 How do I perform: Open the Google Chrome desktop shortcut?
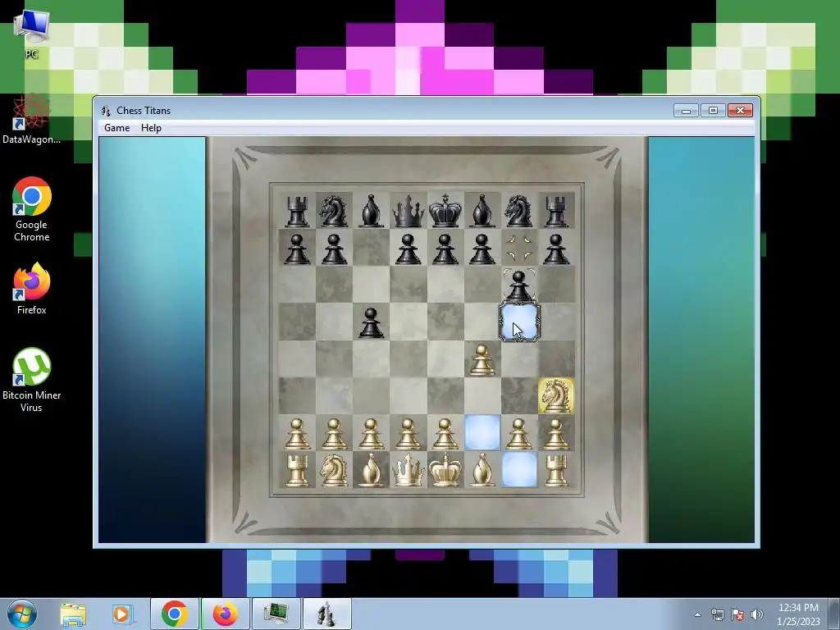(32, 209)
